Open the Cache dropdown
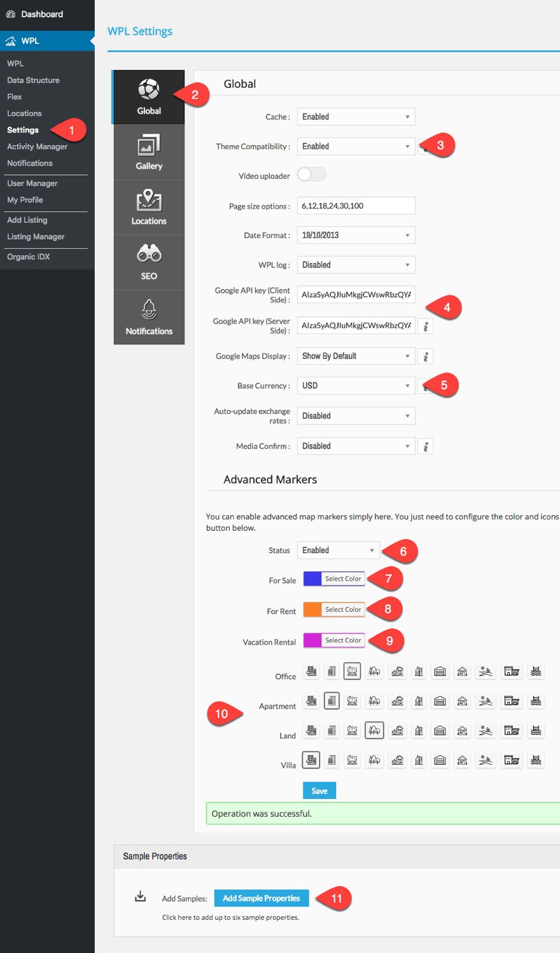The width and height of the screenshot is (560, 953). point(355,116)
